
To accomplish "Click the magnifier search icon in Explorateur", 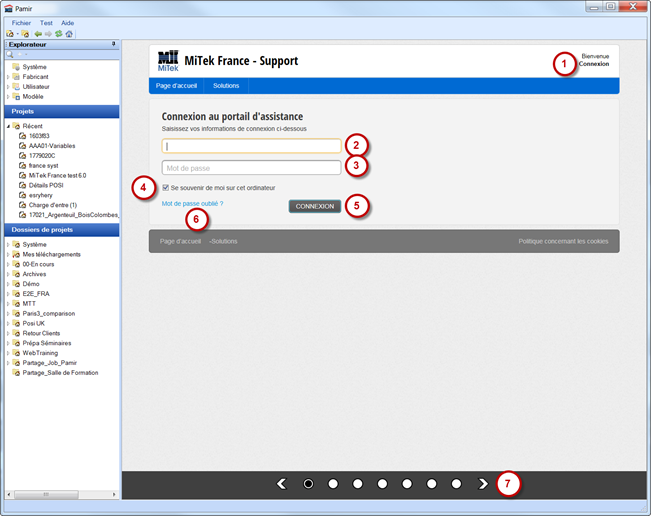I will click(10, 54).
